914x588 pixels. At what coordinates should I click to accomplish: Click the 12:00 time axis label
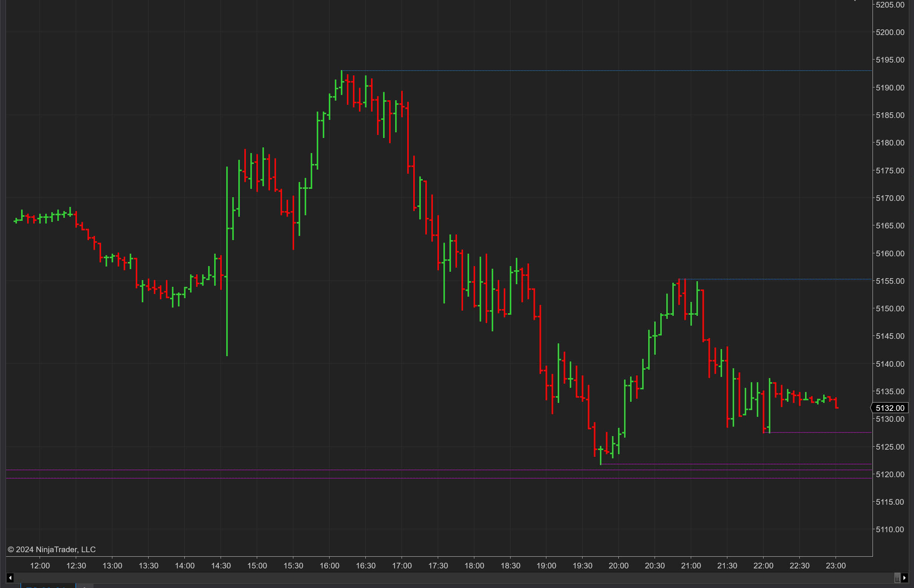(40, 565)
